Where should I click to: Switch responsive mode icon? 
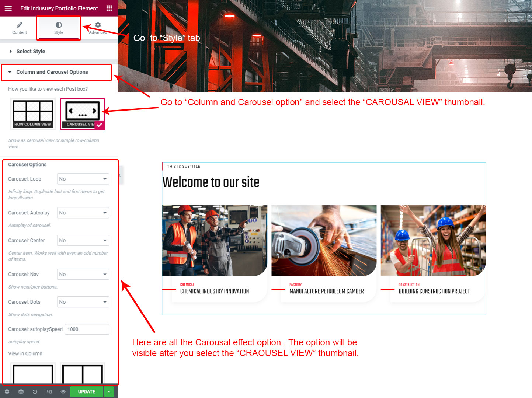[49, 392]
